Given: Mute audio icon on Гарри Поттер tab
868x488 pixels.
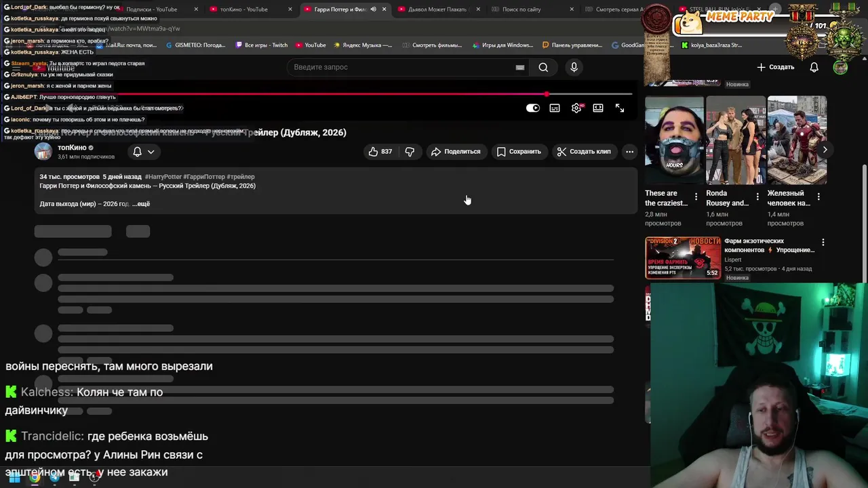Looking at the screenshot, I should click(373, 9).
